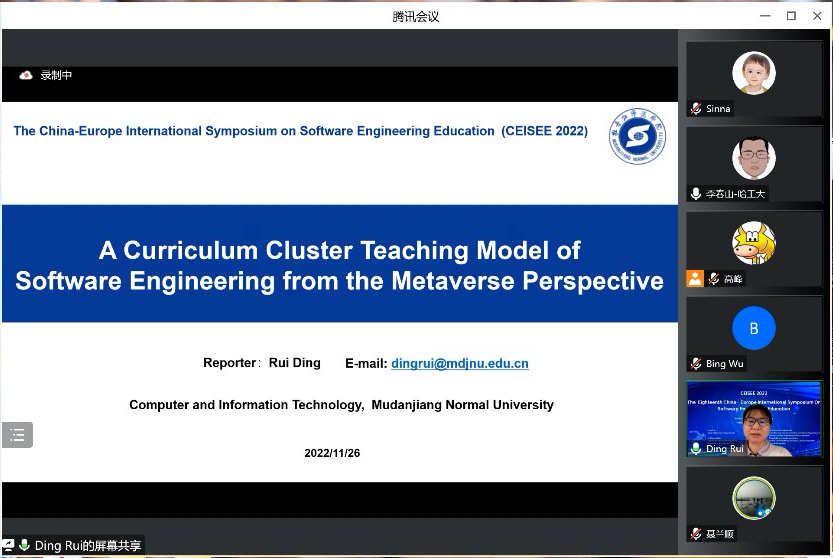Select Sinna's baby photo avatar
This screenshot has width=833, height=558.
[753, 73]
